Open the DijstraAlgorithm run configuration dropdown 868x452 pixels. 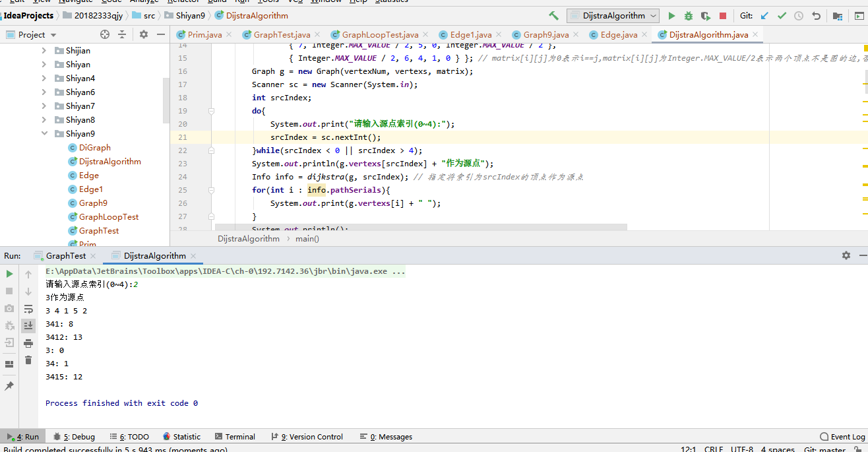612,16
